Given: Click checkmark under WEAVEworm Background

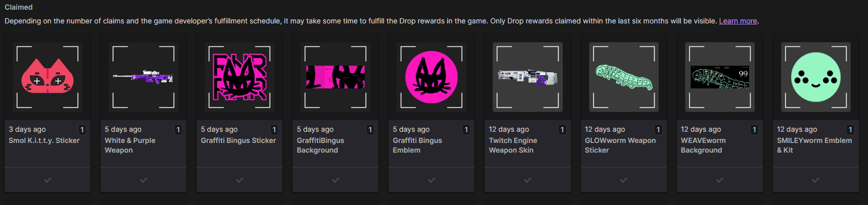Looking at the screenshot, I should pos(720,180).
